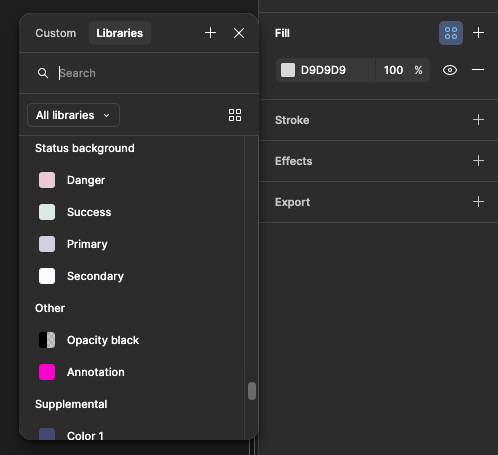Screen dimensions: 498x455
Task: Close the color libraries popup
Action: tap(239, 33)
